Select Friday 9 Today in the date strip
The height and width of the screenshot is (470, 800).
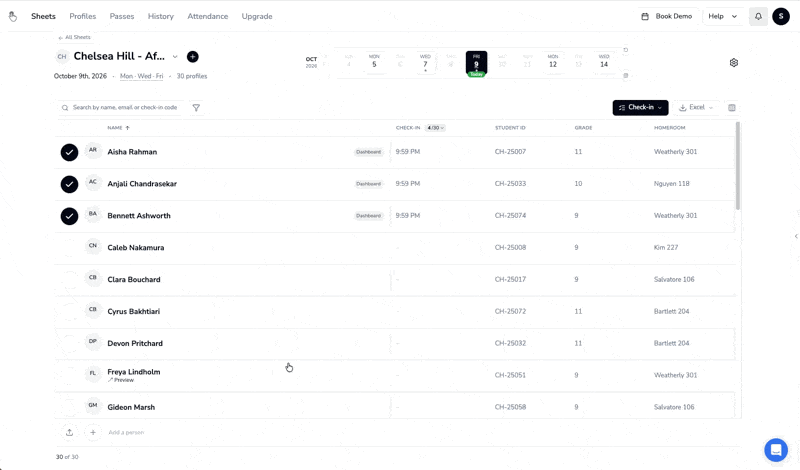pos(476,64)
